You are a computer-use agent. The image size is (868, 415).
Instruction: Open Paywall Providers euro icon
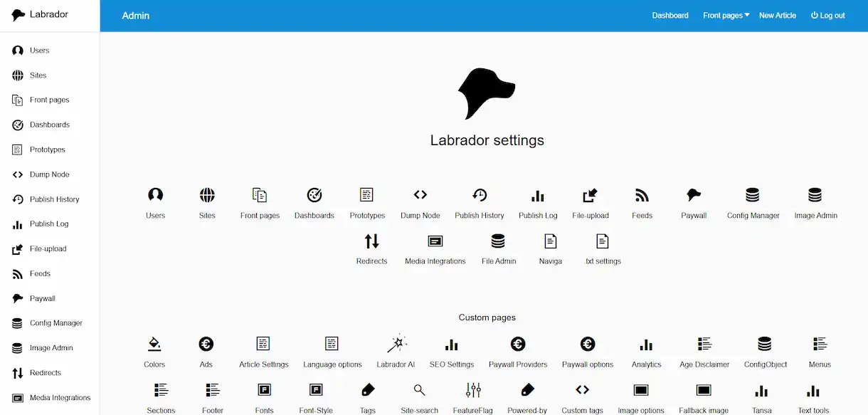518,345
